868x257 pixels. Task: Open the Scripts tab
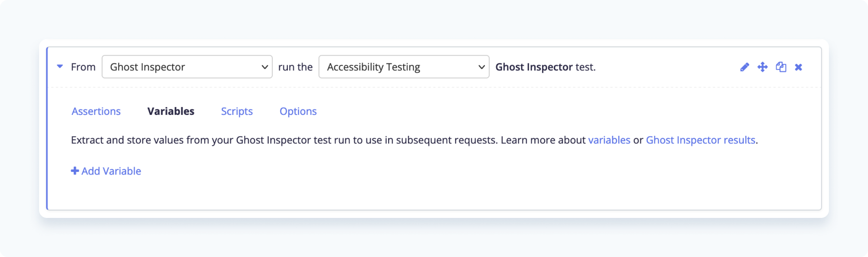coord(237,111)
